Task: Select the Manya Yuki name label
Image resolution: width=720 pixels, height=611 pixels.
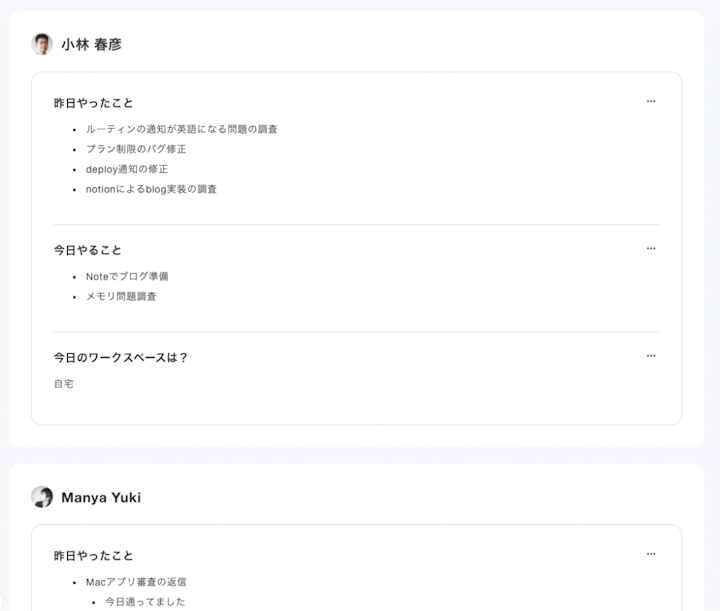Action: pyautogui.click(x=100, y=498)
